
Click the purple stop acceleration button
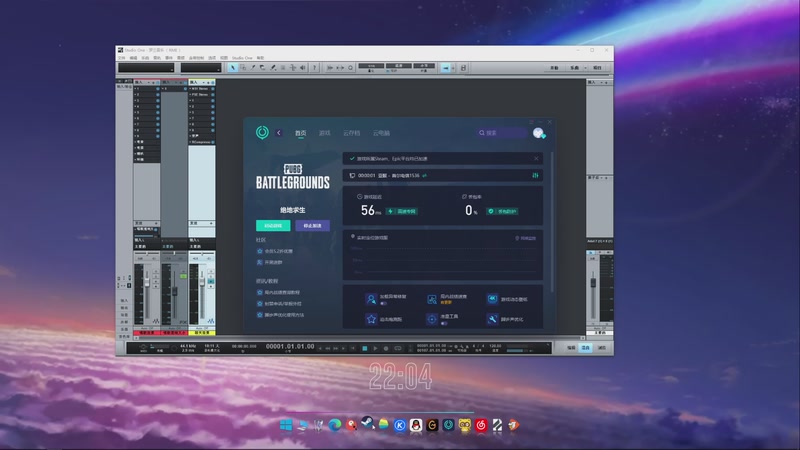[x=312, y=226]
